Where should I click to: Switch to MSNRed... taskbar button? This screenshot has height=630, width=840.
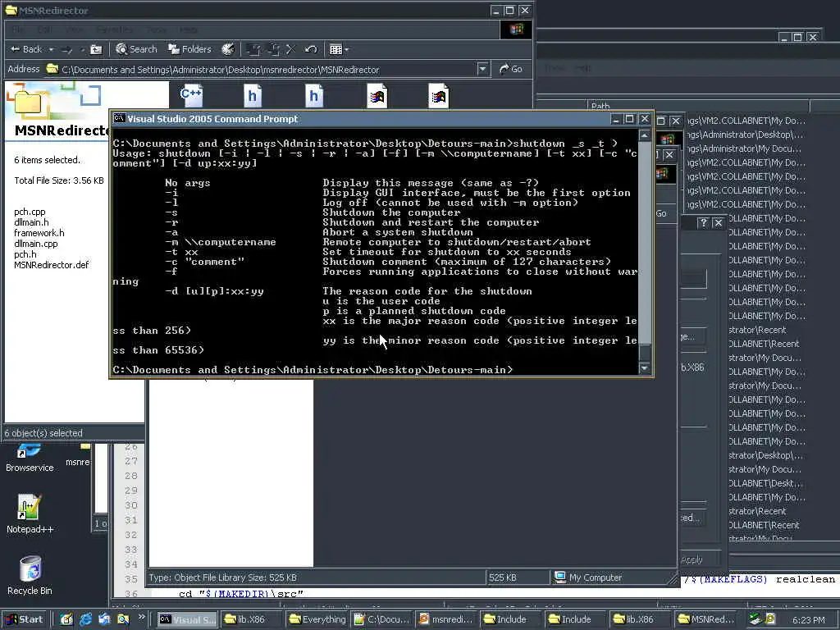click(x=706, y=619)
